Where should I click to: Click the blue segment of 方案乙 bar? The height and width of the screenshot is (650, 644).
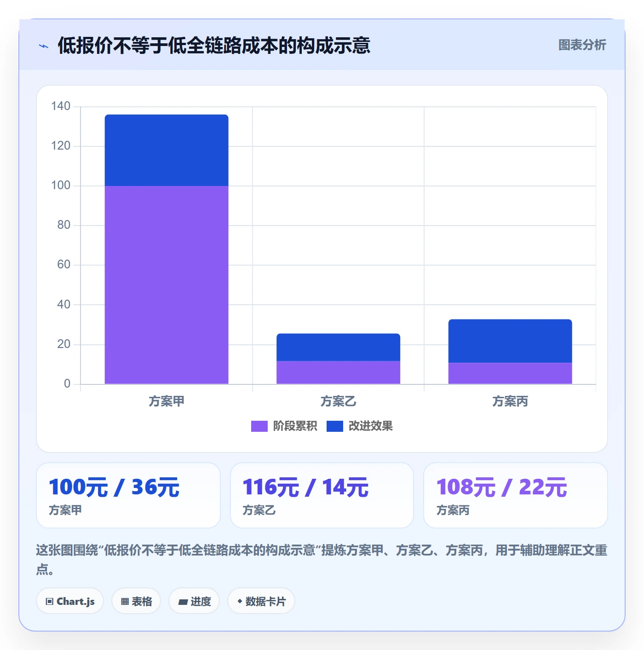coord(338,347)
